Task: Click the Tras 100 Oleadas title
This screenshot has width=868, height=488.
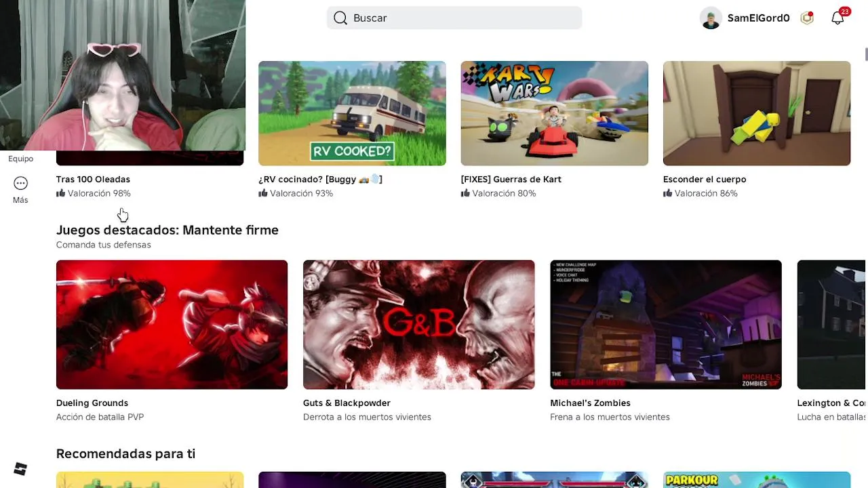Action: point(93,180)
